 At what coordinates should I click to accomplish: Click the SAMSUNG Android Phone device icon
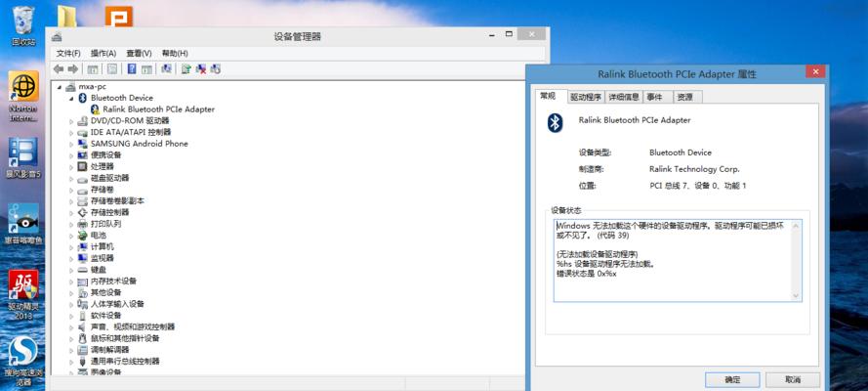pyautogui.click(x=82, y=144)
